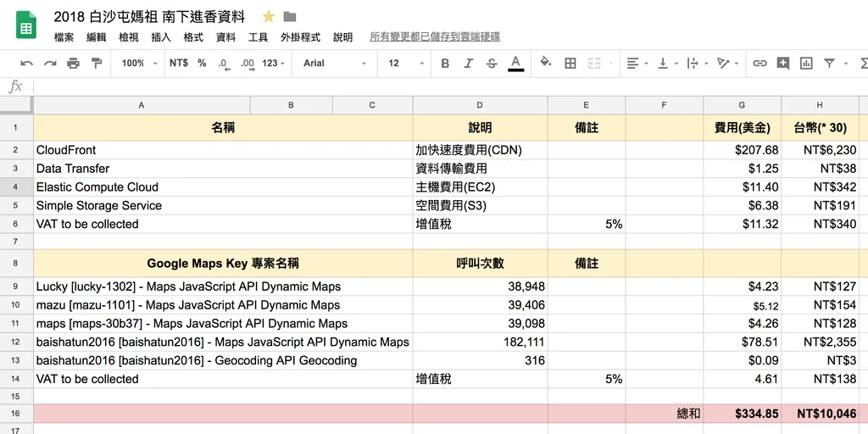Print the spreadsheet

73,63
